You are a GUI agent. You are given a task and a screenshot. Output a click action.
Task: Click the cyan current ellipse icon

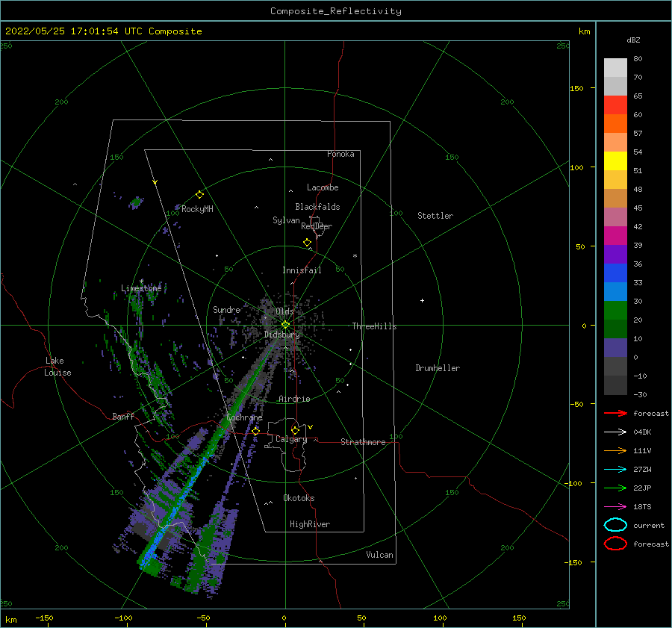click(x=615, y=525)
